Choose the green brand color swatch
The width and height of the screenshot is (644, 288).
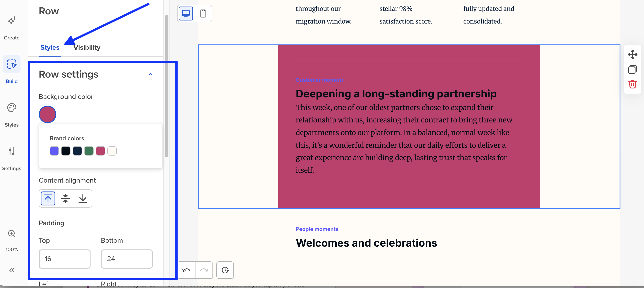pos(89,151)
